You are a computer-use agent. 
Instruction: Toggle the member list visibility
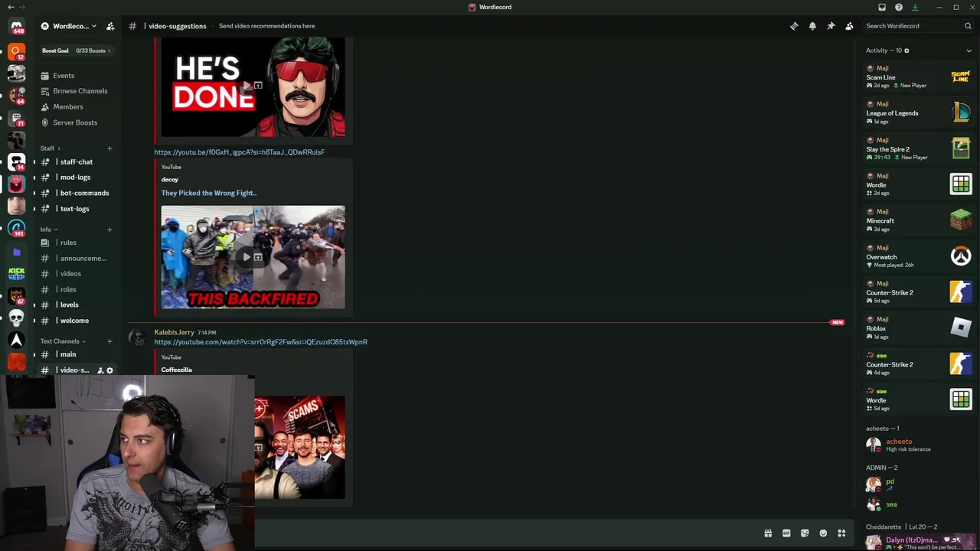(x=849, y=26)
